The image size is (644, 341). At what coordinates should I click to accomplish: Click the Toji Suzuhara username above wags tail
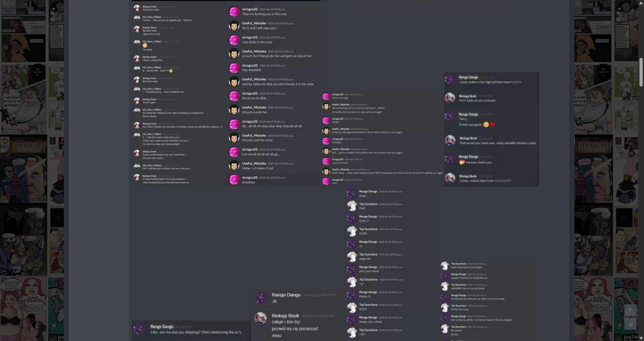[368, 254]
